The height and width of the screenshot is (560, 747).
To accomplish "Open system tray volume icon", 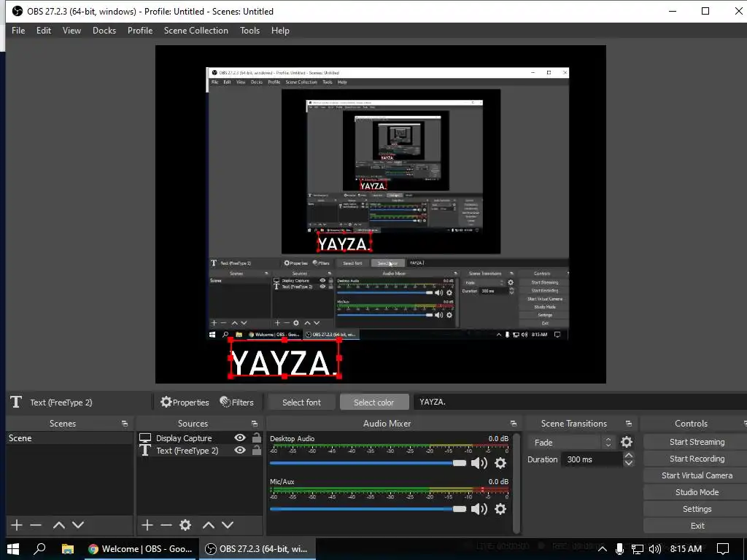I will (655, 549).
